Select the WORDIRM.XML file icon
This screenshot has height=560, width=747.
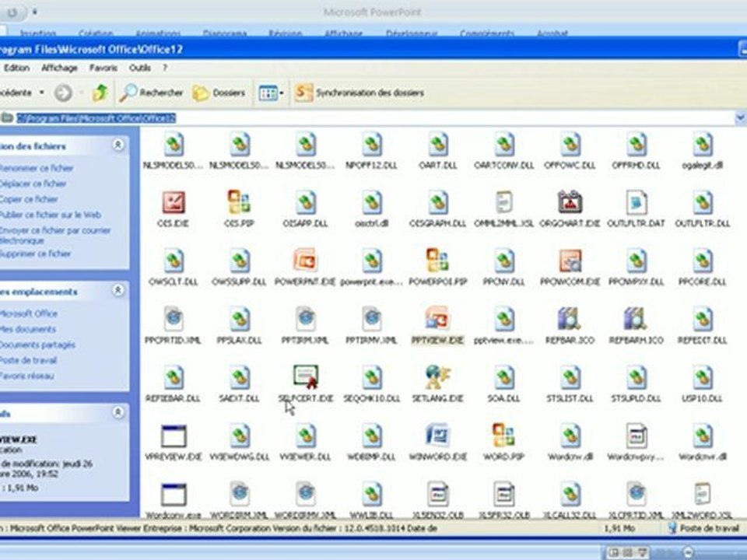tap(239, 494)
